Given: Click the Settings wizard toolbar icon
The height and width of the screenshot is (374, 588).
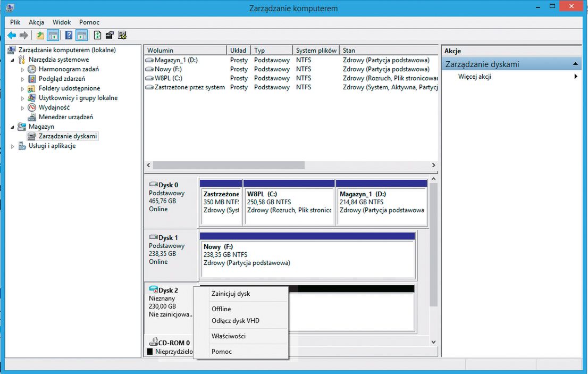Looking at the screenshot, I should point(123,36).
